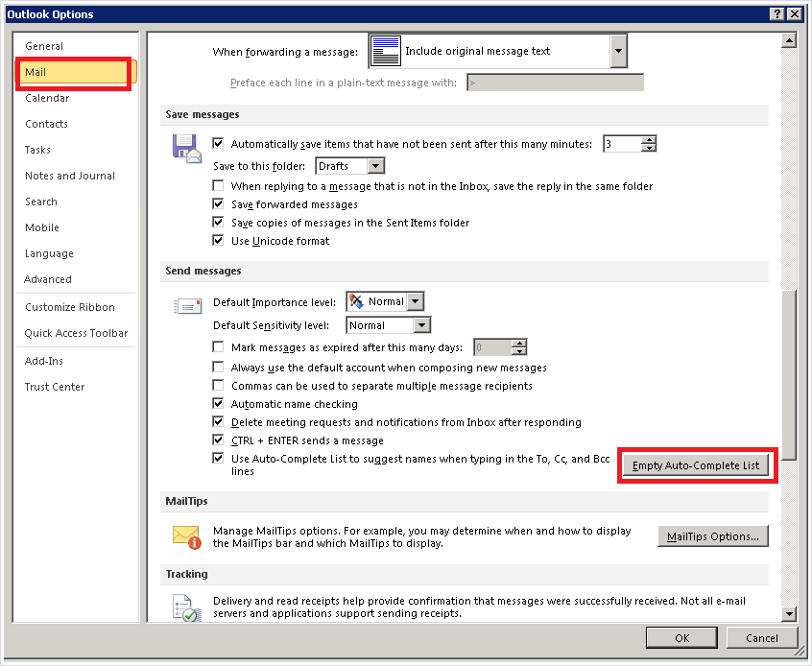
Task: Enable Always use the default account checkbox
Action: pyautogui.click(x=218, y=368)
